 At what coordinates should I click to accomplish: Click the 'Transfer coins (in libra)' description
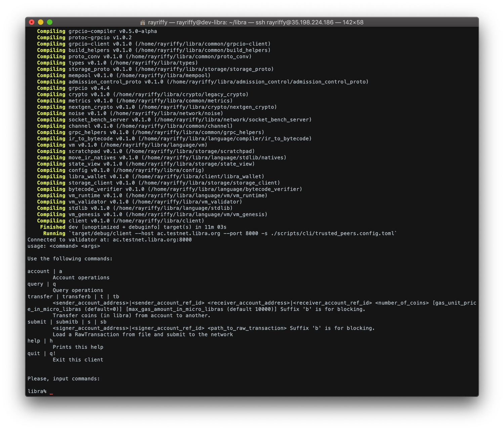click(x=132, y=316)
